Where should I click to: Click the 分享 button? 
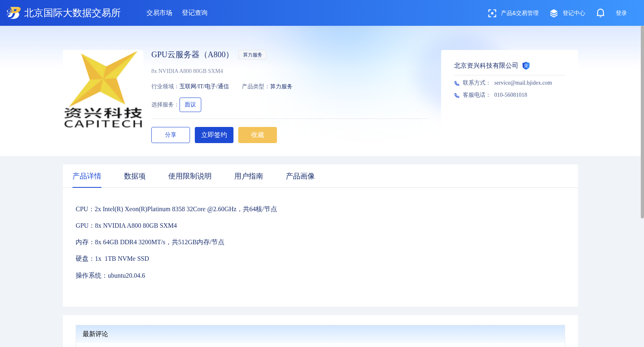[x=171, y=135]
